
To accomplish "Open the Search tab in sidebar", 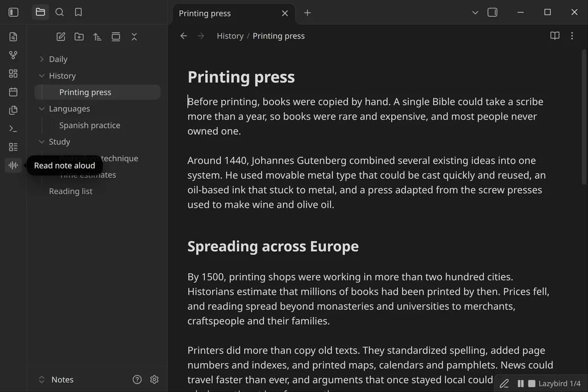I will point(59,12).
